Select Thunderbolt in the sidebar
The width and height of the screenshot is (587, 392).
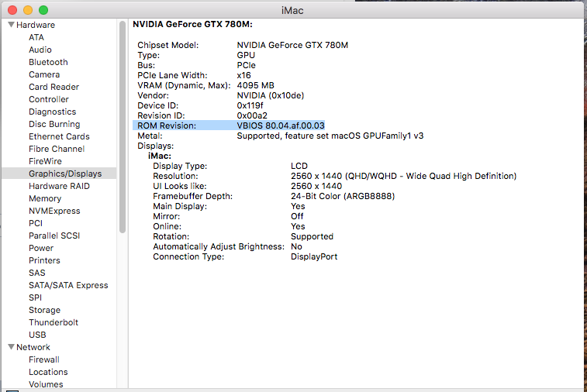click(54, 322)
